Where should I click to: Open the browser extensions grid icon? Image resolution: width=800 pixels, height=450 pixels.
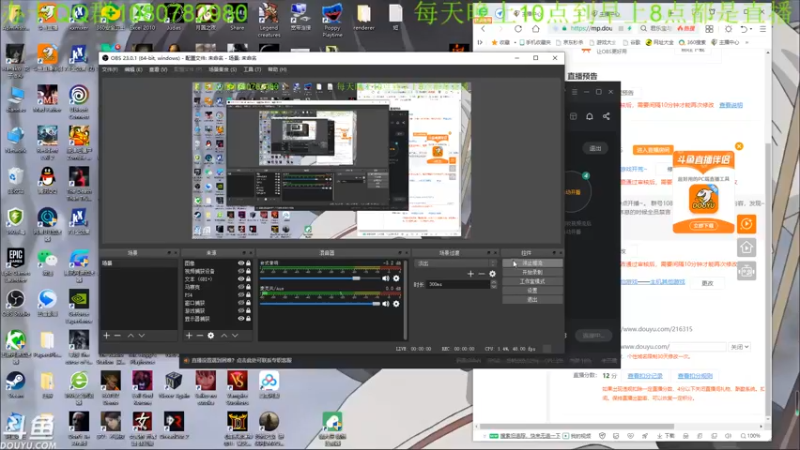pyautogui.click(x=709, y=29)
